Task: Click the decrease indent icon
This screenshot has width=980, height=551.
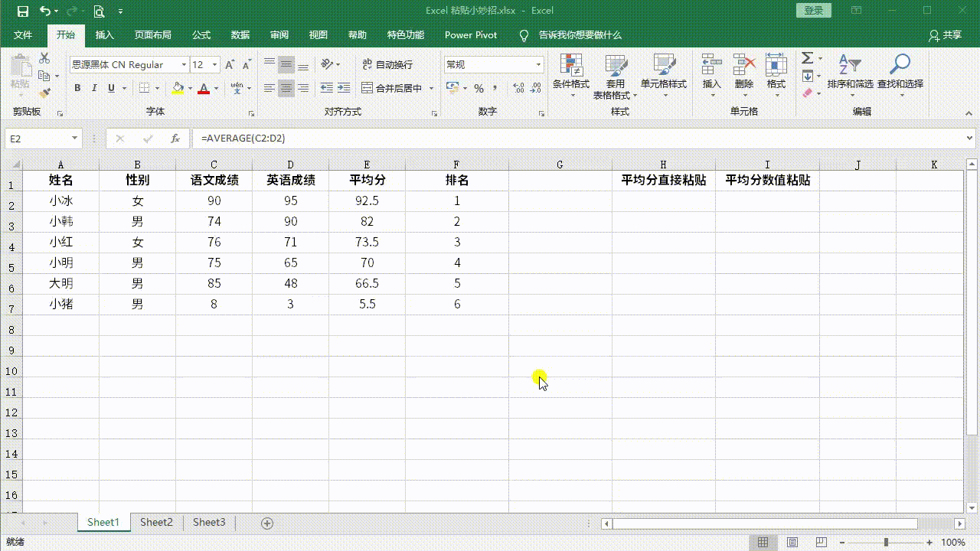Action: pyautogui.click(x=327, y=89)
